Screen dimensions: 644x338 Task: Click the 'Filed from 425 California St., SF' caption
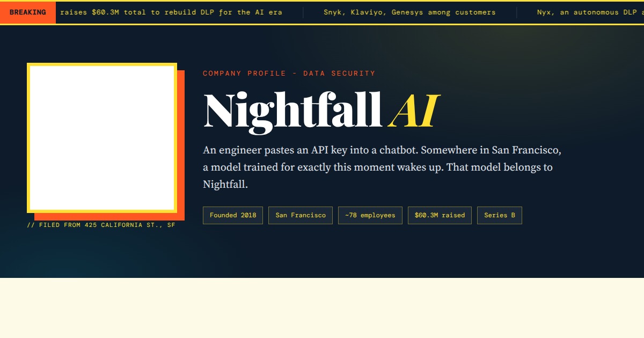(101, 225)
